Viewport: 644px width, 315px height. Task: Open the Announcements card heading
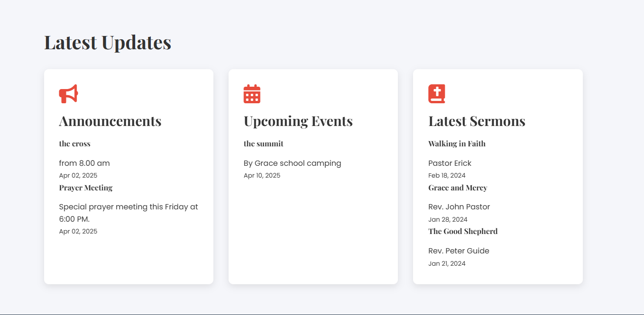click(110, 121)
